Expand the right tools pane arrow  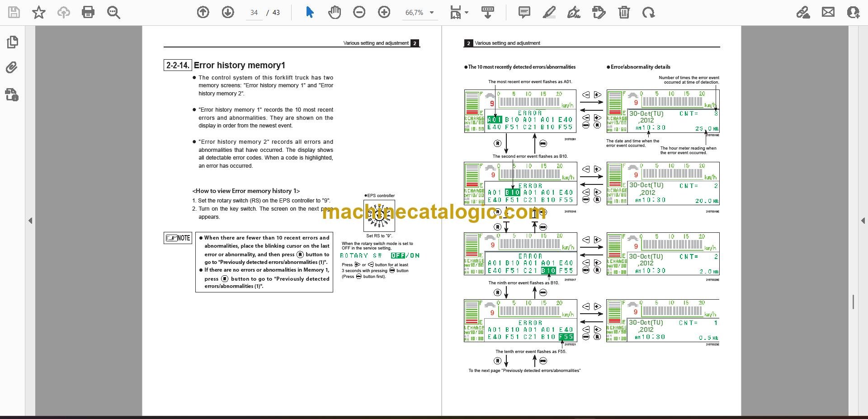863,221
